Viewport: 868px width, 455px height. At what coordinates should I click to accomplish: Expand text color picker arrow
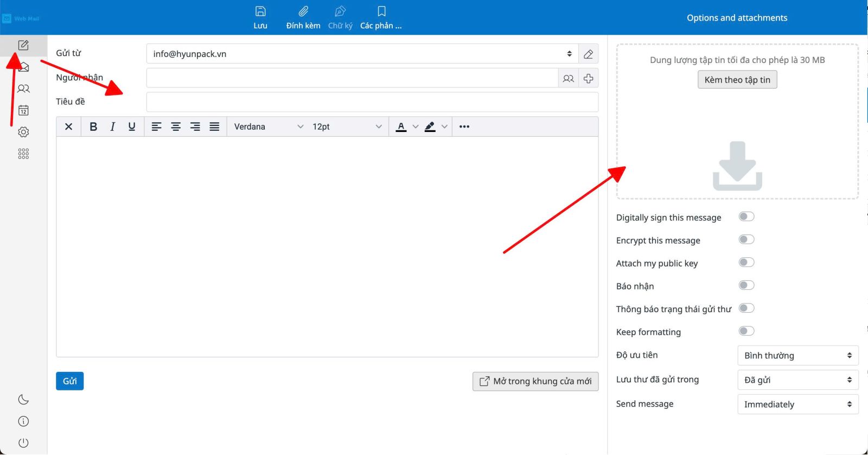point(416,127)
